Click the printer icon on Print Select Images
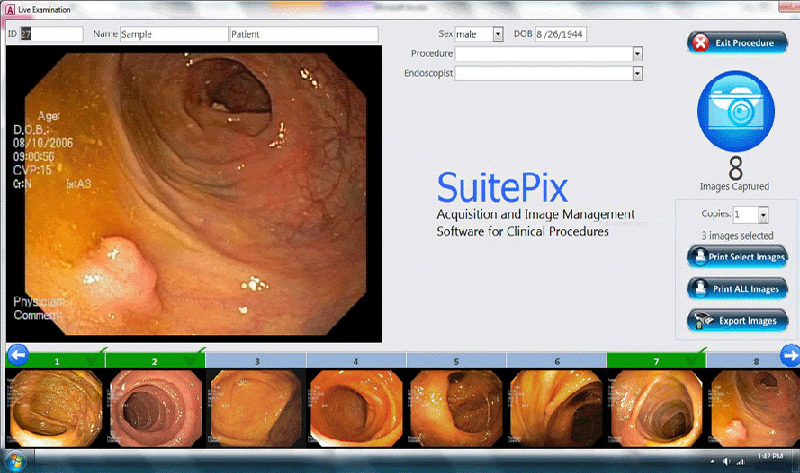The width and height of the screenshot is (800, 473). click(700, 257)
